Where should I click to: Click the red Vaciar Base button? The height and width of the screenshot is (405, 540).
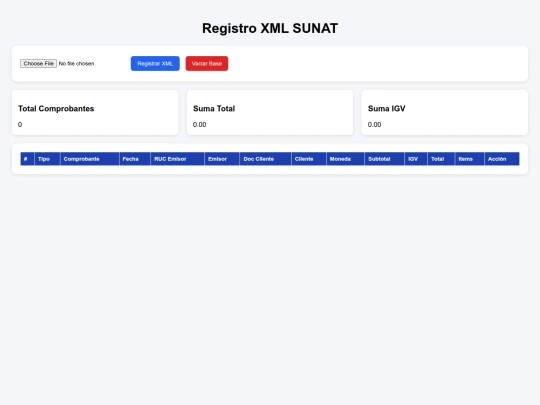coord(207,64)
